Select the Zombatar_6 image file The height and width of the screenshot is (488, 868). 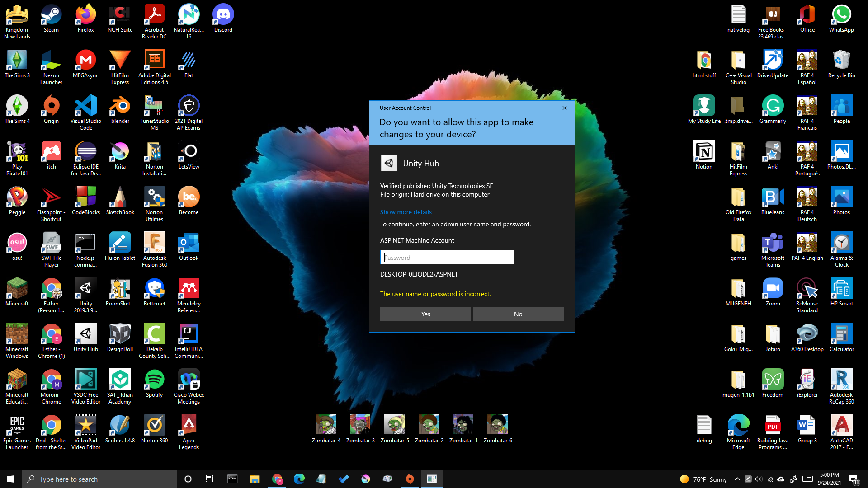[x=498, y=429]
